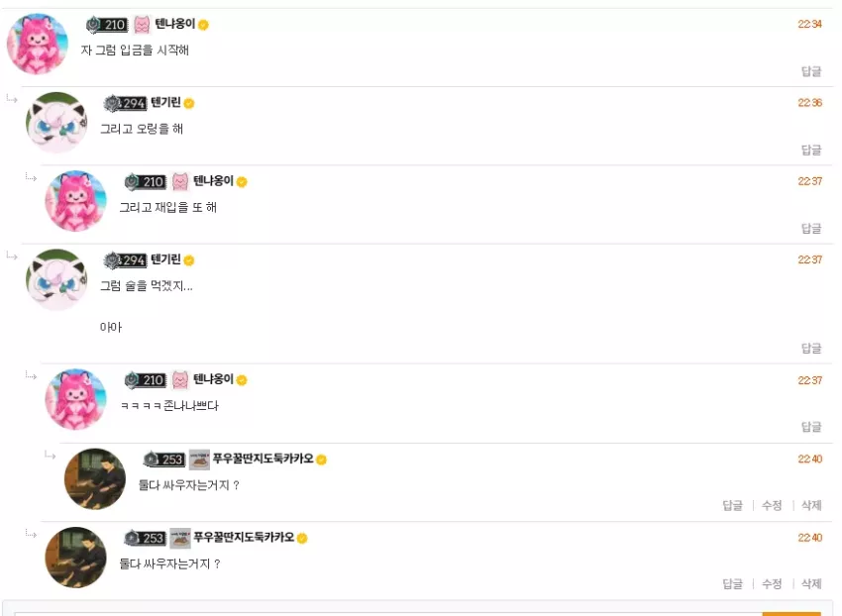Click 삭제 on the first 22:40 comment
The height and width of the screenshot is (616, 842).
pos(811,505)
